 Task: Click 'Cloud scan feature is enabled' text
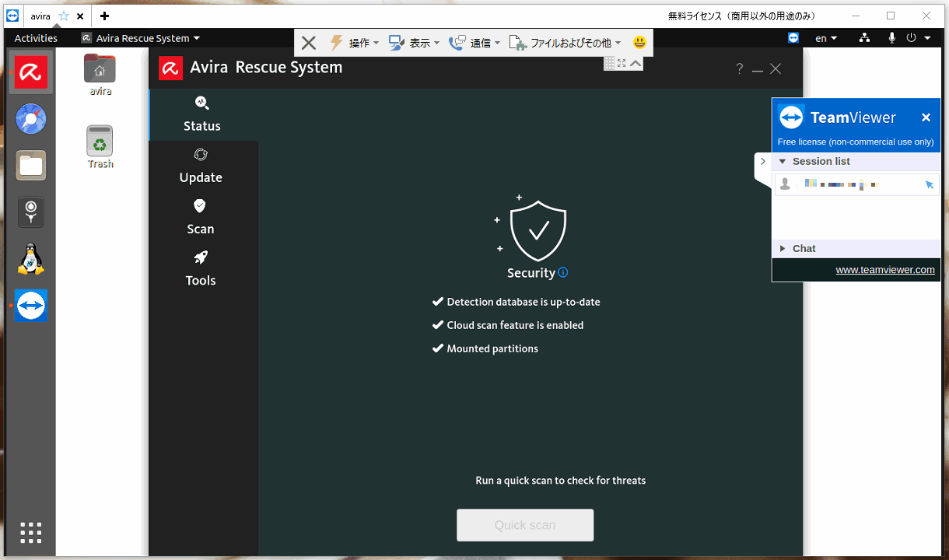515,325
